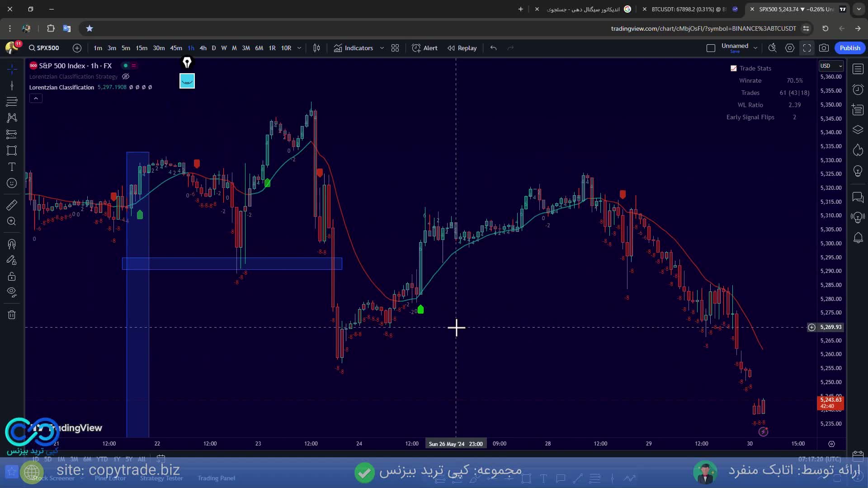Open the chart type candles selector
Screen dimensions: 868x488
[316, 48]
